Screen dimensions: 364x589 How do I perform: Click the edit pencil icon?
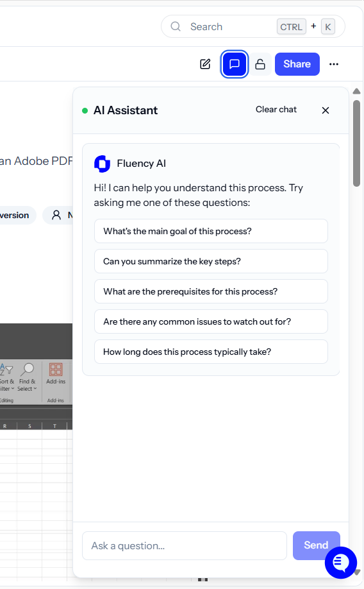[205, 64]
